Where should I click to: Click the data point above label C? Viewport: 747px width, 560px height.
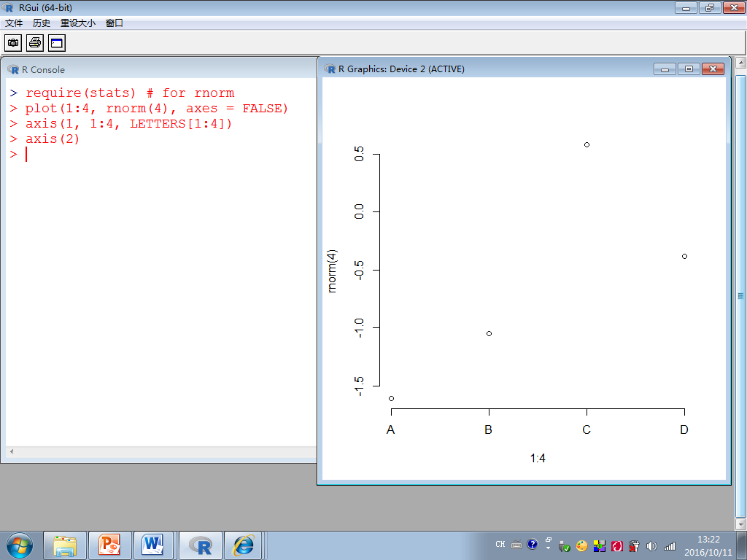pos(587,145)
